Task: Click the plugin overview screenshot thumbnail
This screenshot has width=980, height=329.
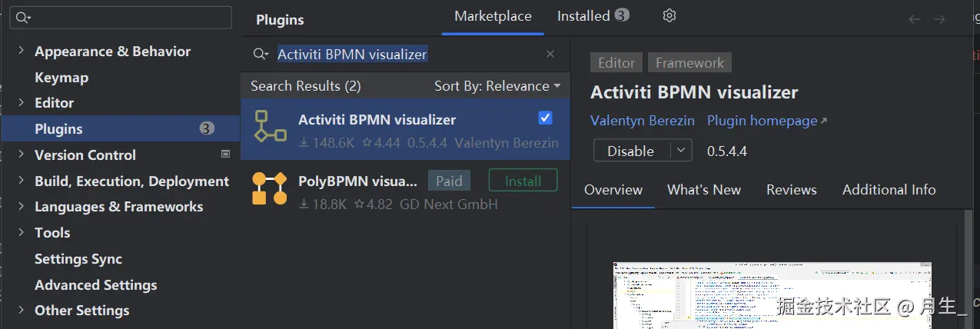Action: (772, 295)
